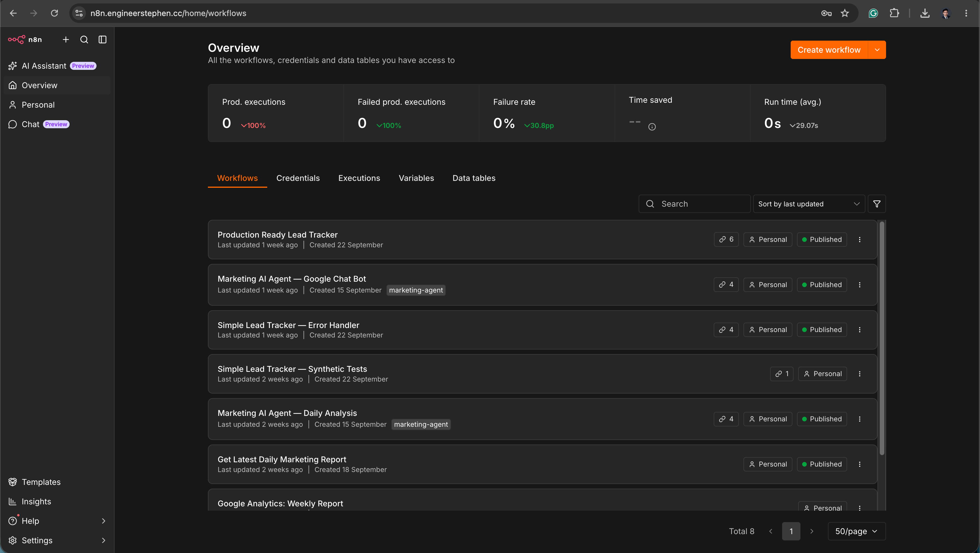980x553 pixels.
Task: Open Chat preview in sidebar
Action: pyautogui.click(x=57, y=125)
